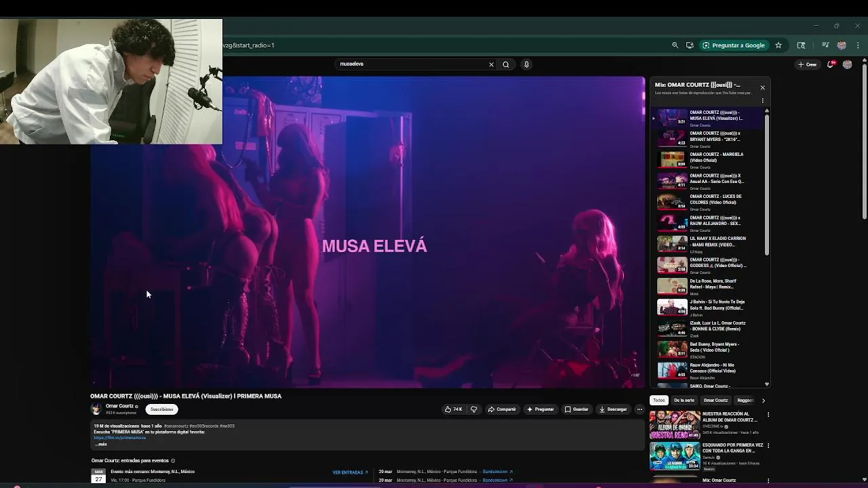Select Serio Con Ese Q with Anuel AA
This screenshot has width=868, height=488.
click(710, 181)
